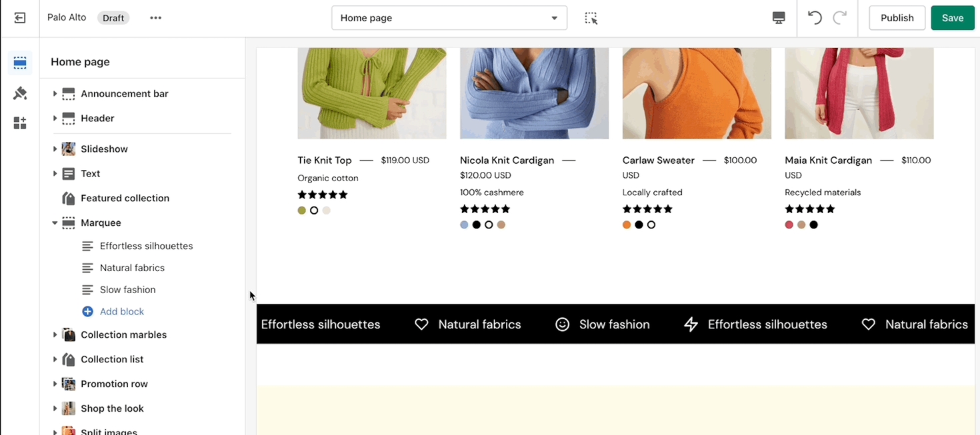Click the Add block link
Screen dimensions: 980x435
pos(121,312)
